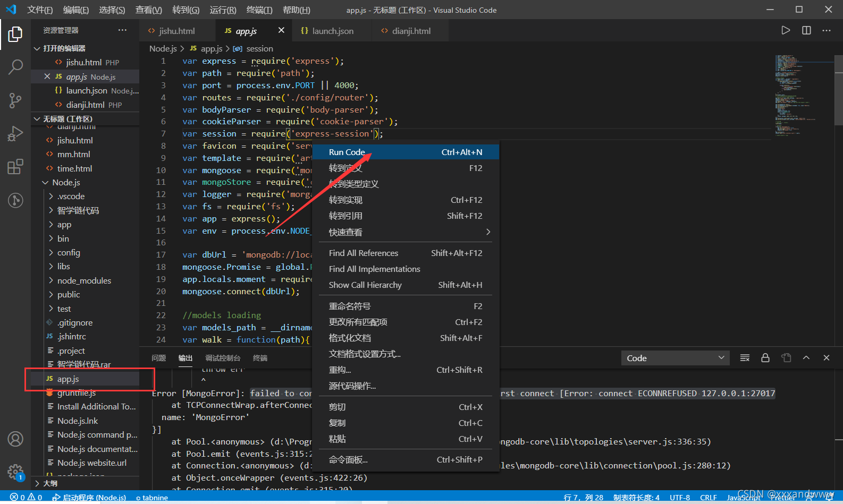Switch to dianji.html editor tab
Image resolution: width=843 pixels, height=504 pixels.
pos(411,31)
